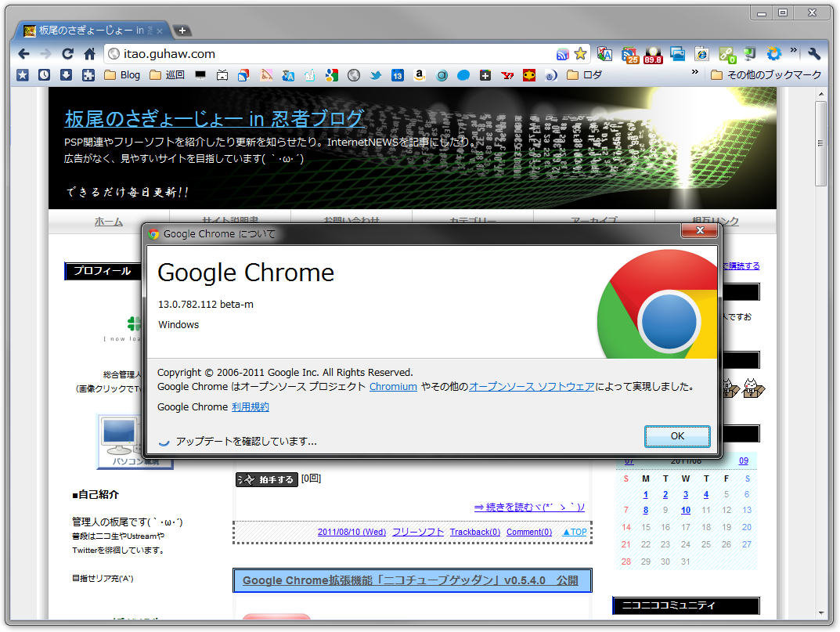Open the 2011/08/10 (Wed) date link

click(352, 532)
